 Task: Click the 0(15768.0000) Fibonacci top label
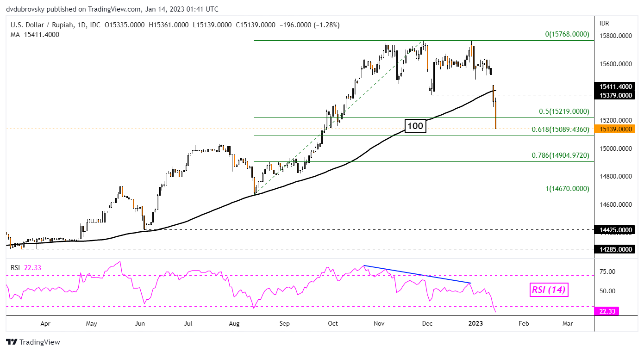(x=566, y=34)
